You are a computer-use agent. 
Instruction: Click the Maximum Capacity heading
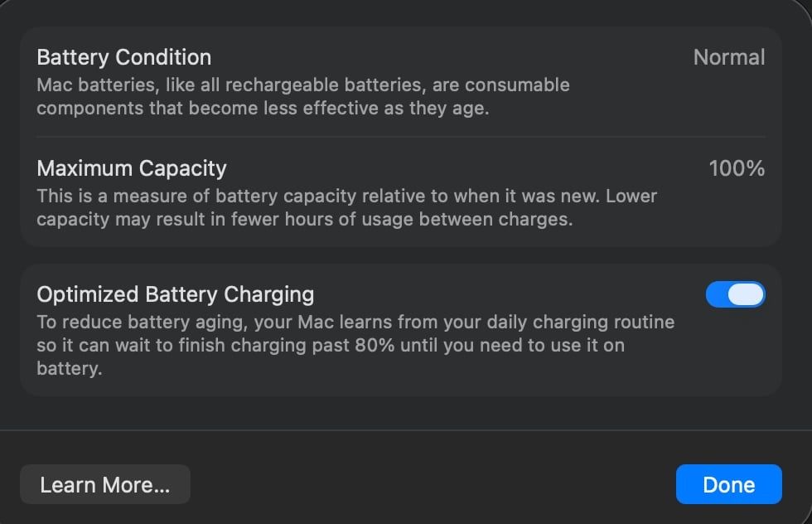pos(132,168)
